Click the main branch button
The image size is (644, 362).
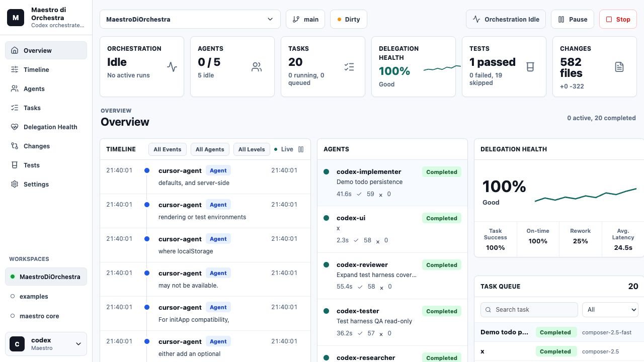coord(305,19)
